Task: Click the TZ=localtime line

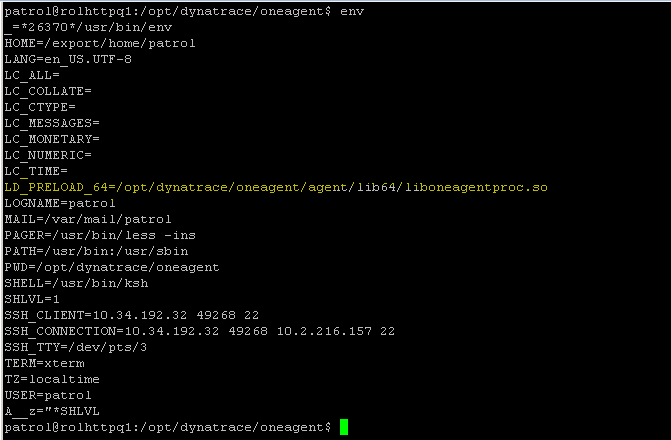Action: coord(52,379)
